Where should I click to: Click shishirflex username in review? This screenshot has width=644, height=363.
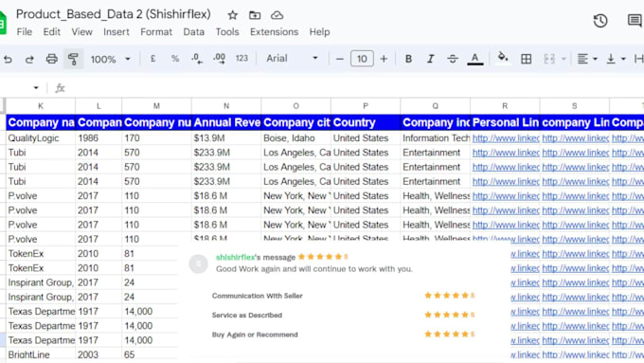point(235,258)
